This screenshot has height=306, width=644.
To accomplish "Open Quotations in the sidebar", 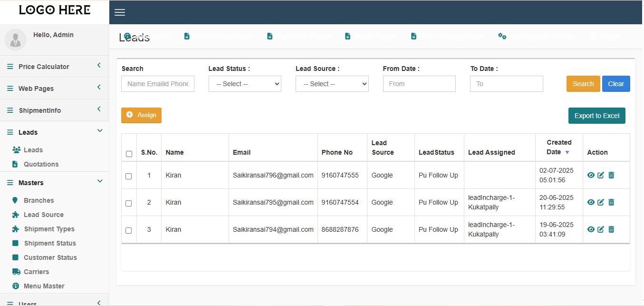I will coord(41,164).
